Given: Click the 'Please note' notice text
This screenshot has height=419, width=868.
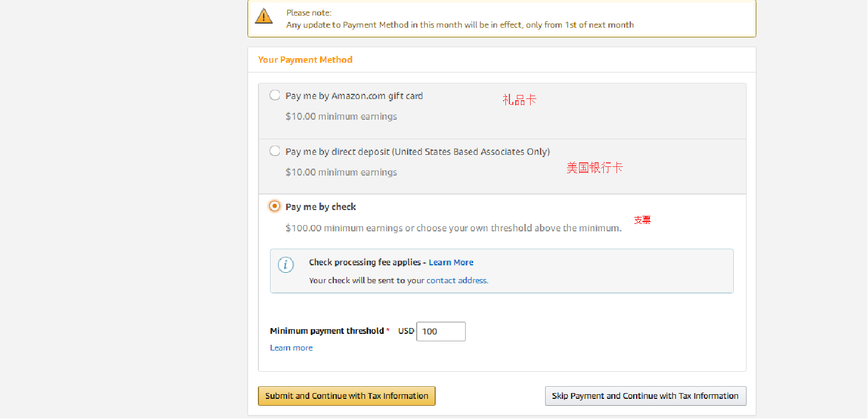Looking at the screenshot, I should point(460,19).
